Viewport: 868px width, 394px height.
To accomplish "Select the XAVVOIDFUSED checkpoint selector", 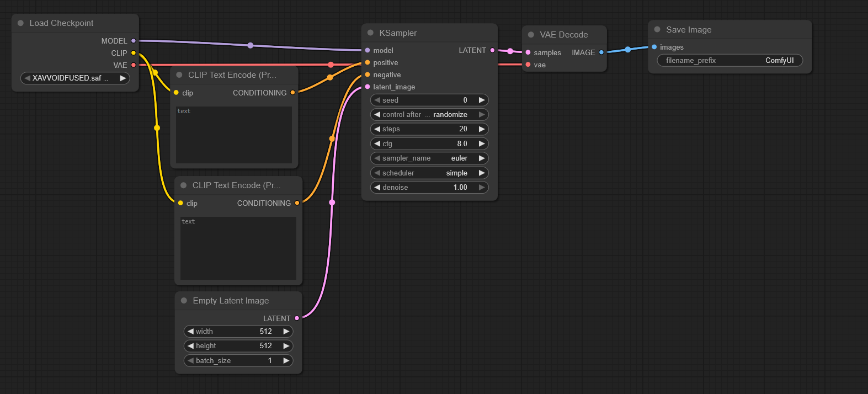I will (x=74, y=78).
